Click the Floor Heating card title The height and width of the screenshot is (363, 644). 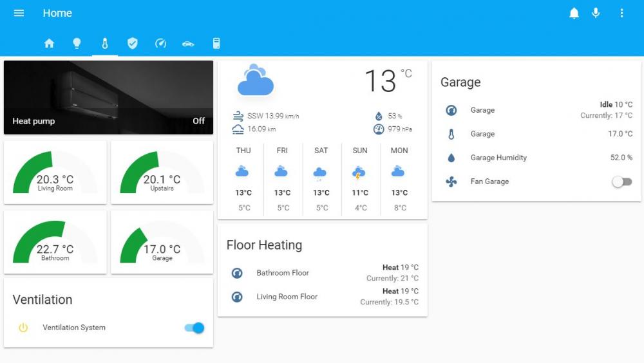pos(264,245)
